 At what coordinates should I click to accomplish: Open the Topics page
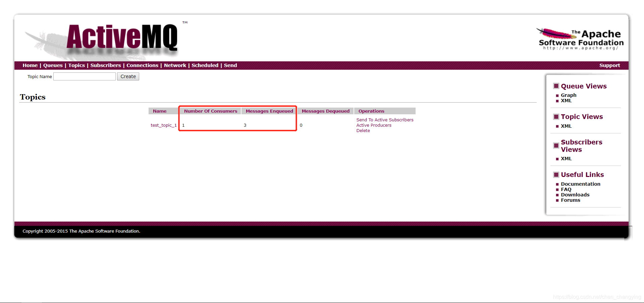coord(76,65)
